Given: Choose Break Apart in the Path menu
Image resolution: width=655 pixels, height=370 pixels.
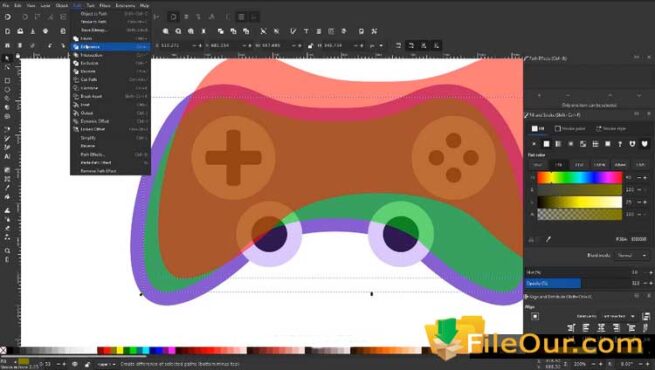Looking at the screenshot, I should click(x=110, y=96).
